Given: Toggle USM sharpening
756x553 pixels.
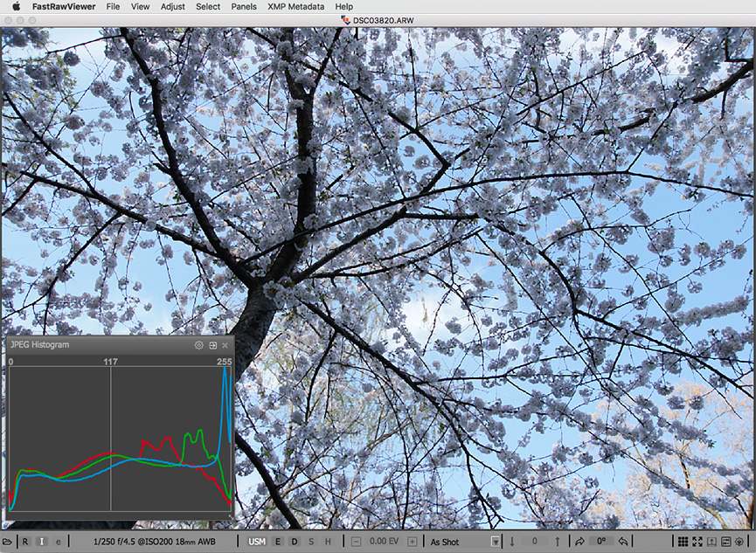Looking at the screenshot, I should point(257,542).
